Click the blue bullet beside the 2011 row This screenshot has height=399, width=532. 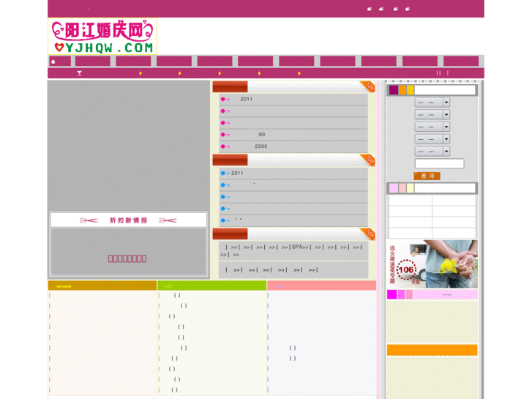(x=223, y=174)
